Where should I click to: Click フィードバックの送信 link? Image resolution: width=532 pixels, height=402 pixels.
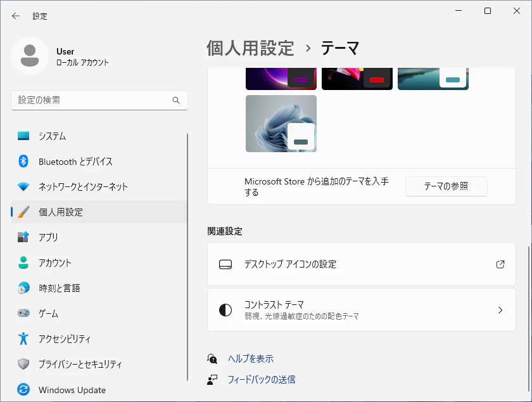pos(262,380)
